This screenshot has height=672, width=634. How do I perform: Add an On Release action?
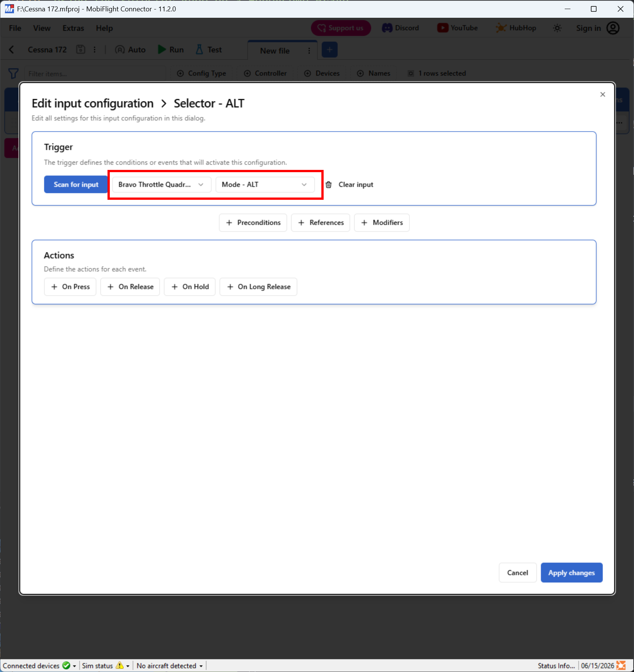[x=130, y=287]
